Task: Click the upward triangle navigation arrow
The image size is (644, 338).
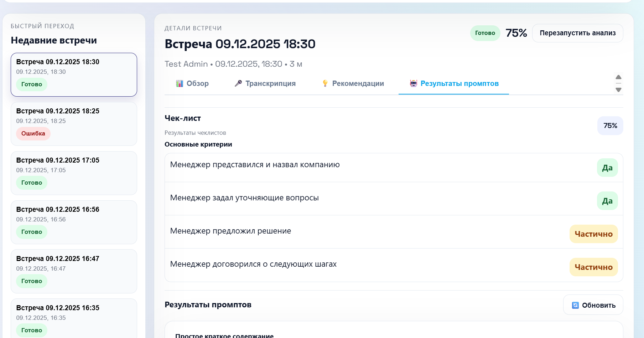Action: click(x=619, y=77)
